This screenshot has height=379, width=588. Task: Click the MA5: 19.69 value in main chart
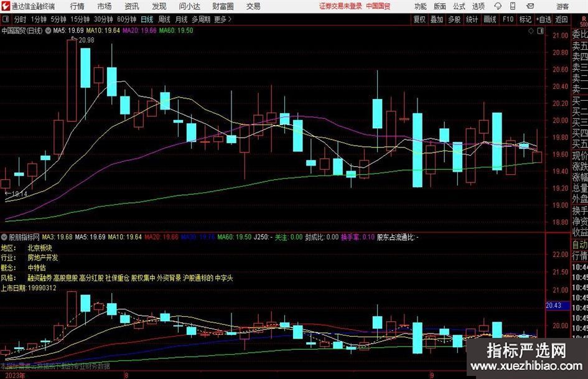tap(68, 30)
